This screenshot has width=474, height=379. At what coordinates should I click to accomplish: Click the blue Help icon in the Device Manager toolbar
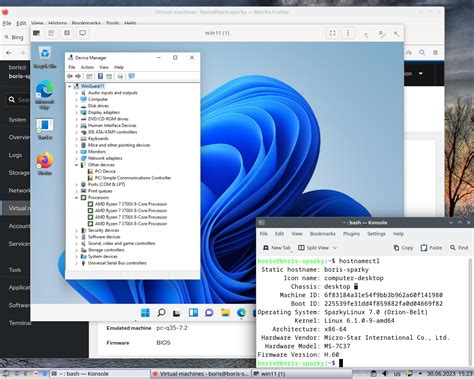coord(100,76)
